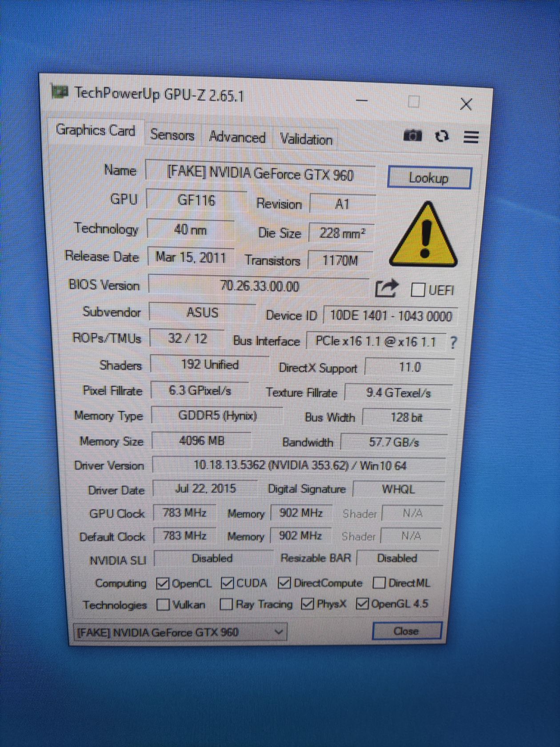560x747 pixels.
Task: Click the Lookup button
Action: [429, 178]
